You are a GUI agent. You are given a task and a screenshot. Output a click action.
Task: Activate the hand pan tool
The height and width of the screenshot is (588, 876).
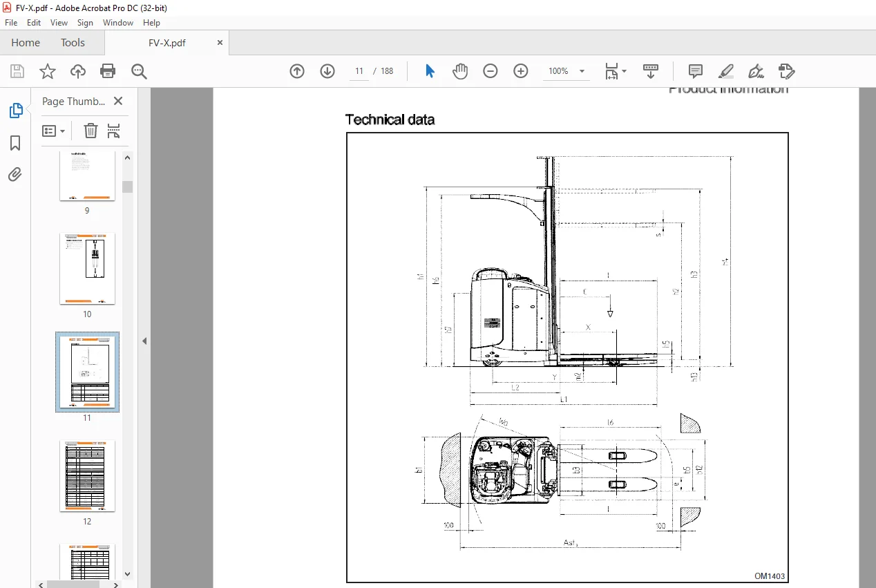[x=460, y=71]
